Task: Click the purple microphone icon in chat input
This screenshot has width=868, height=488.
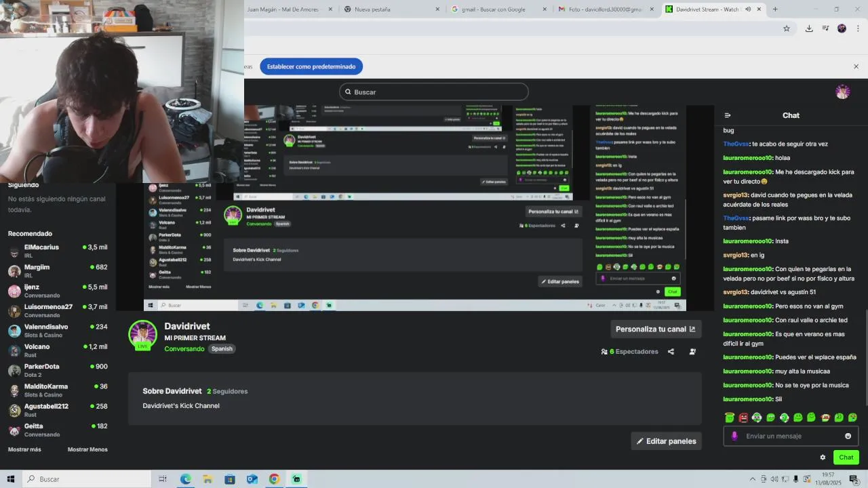Action: tap(734, 436)
